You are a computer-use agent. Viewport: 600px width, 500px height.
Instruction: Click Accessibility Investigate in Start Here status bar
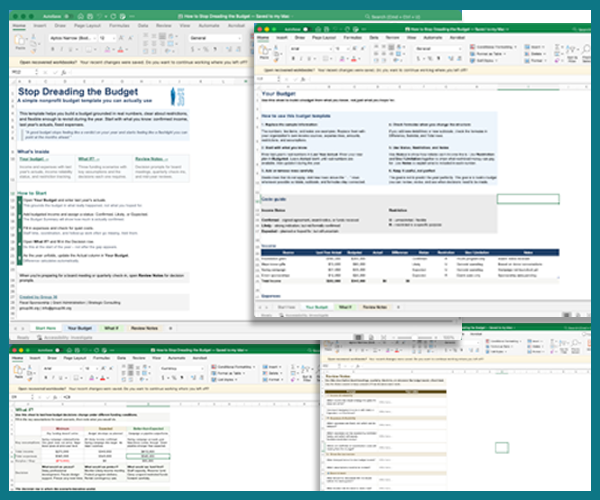click(x=65, y=337)
